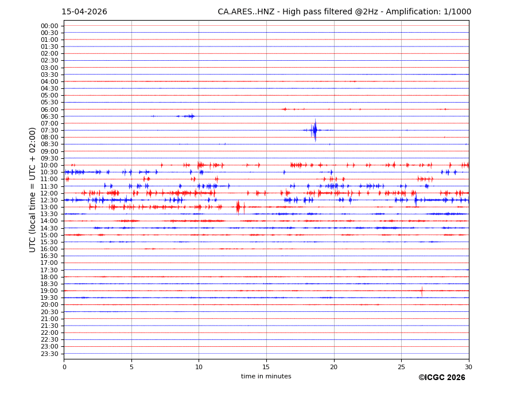This screenshot has height=399, width=532.
Task: Click the red spike on the 13:00 trace
Action: (238, 207)
